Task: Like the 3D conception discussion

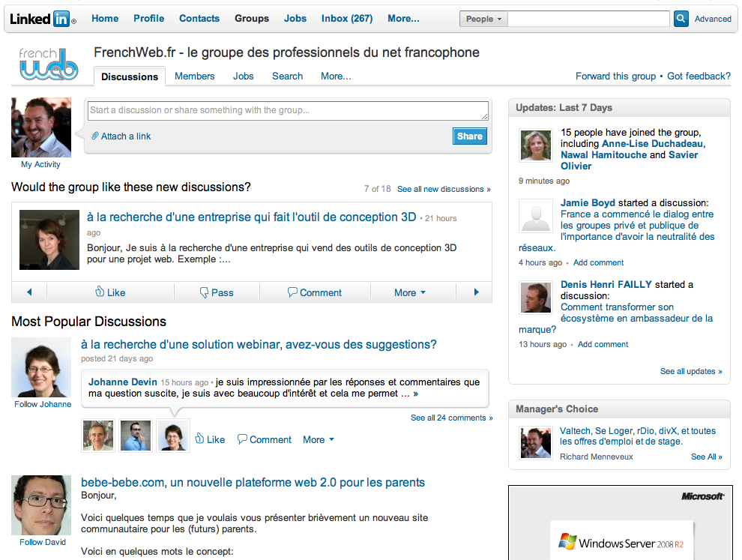Action: pyautogui.click(x=110, y=292)
